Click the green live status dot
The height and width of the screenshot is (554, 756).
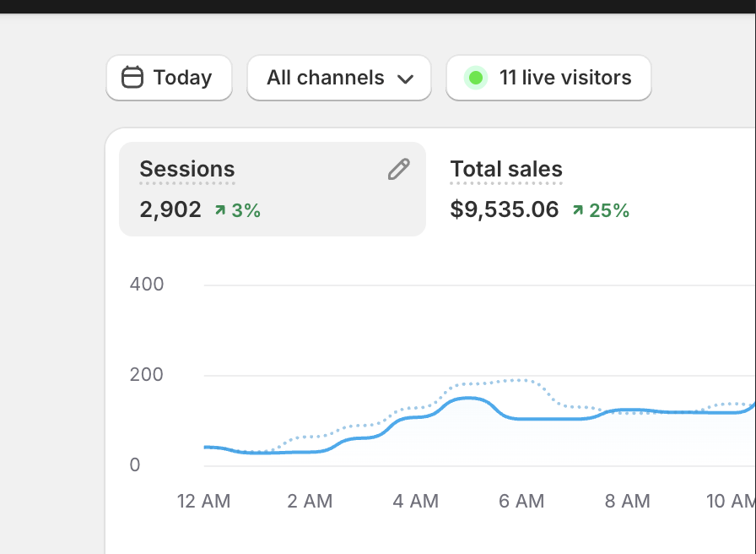pyautogui.click(x=476, y=78)
